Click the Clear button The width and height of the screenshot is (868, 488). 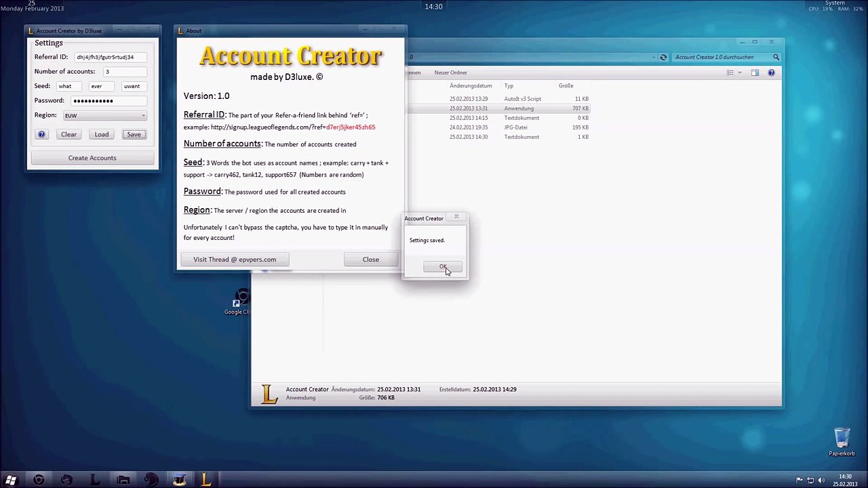click(68, 134)
